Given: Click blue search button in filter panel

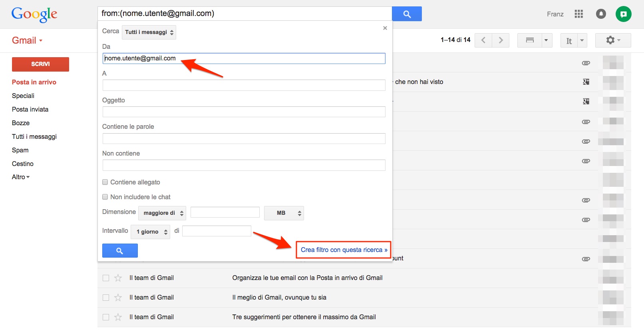Looking at the screenshot, I should click(120, 250).
